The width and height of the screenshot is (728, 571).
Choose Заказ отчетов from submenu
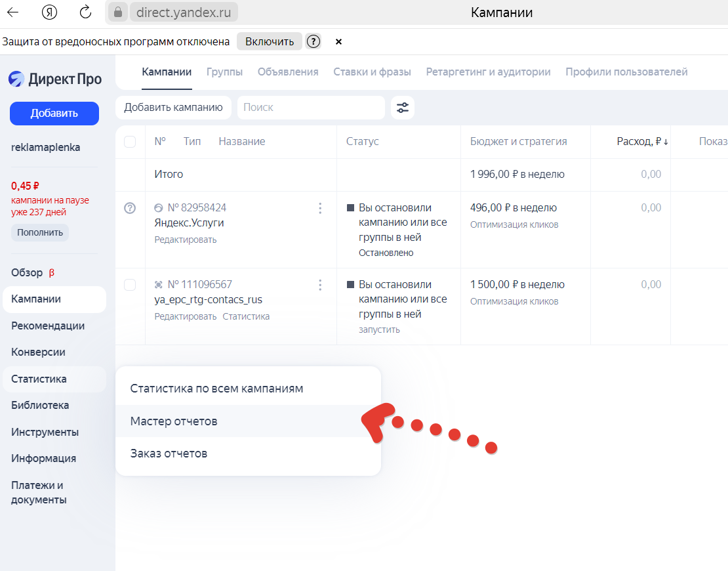[x=248, y=454]
